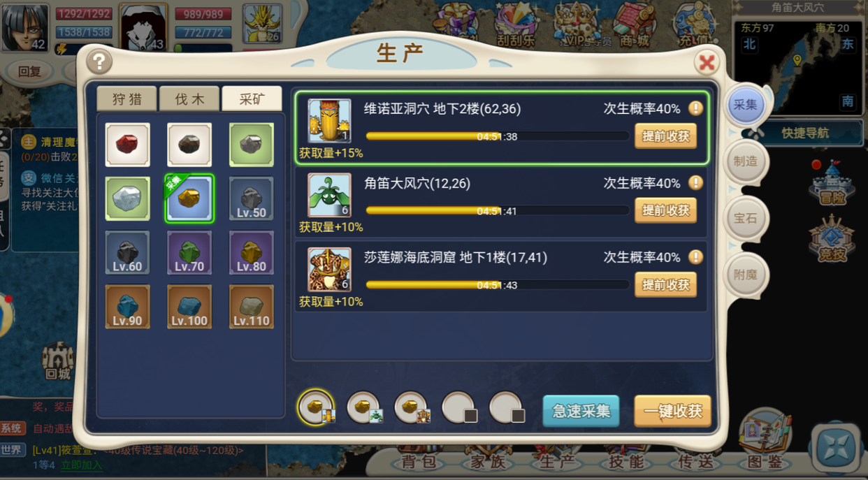Click the info icon for 维诺亚洞穴
The width and height of the screenshot is (868, 480).
pos(695,108)
